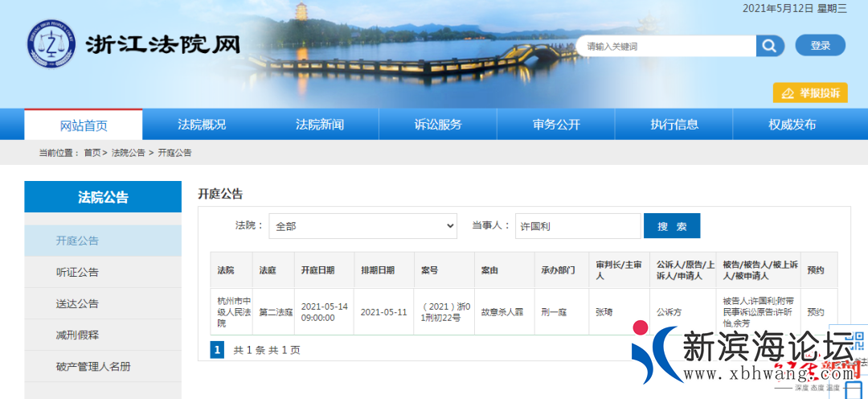Click the 预约 link in the result row
The height and width of the screenshot is (399, 868).
tap(816, 312)
